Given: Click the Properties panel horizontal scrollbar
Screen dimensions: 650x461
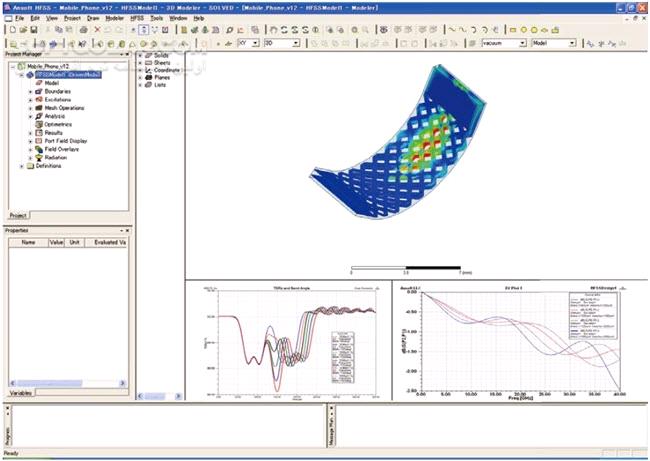Looking at the screenshot, I should point(67,383).
